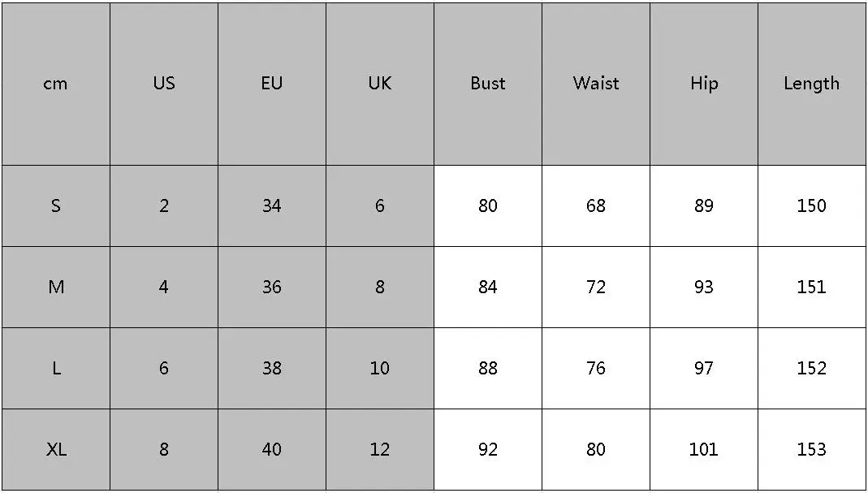Click the Hip header cell
Viewport: 868px width, 493px height.
(x=704, y=84)
